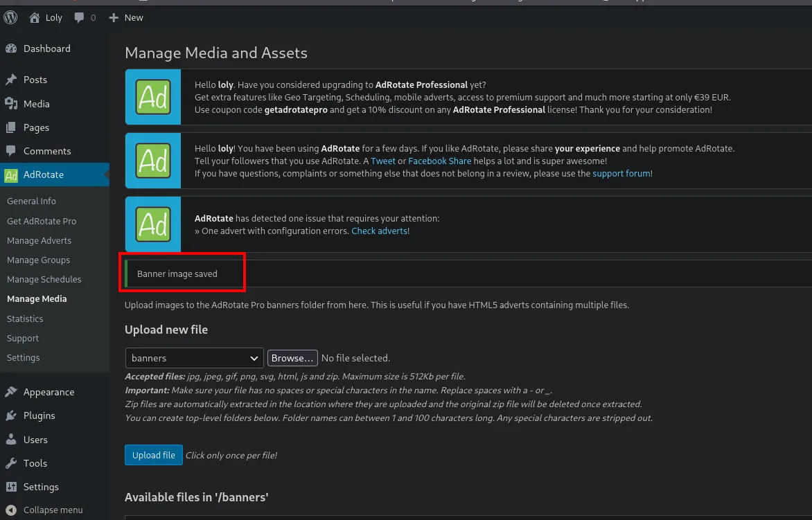Click the Settings sliders icon in main menu
812x520 pixels.
11,487
